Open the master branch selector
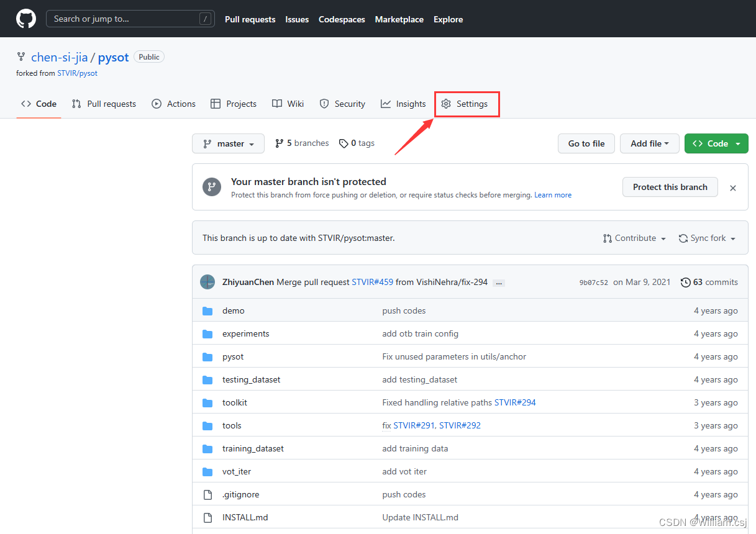Image resolution: width=756 pixels, height=534 pixels. click(x=228, y=143)
